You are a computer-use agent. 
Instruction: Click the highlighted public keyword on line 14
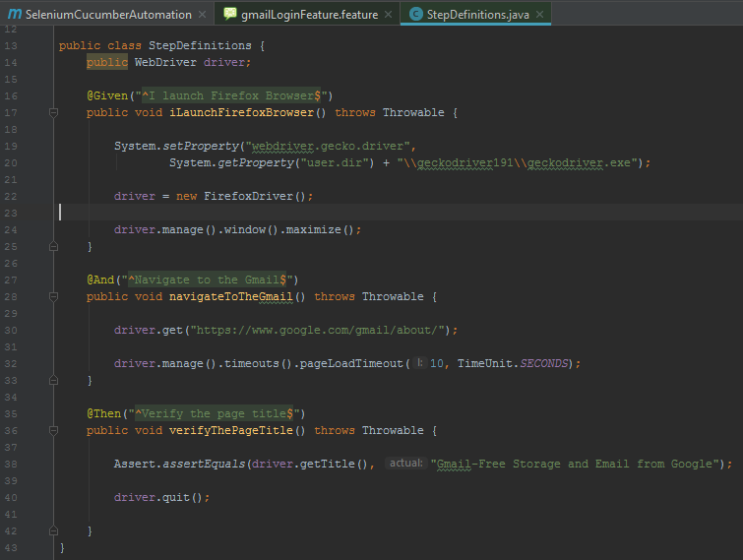pos(107,62)
